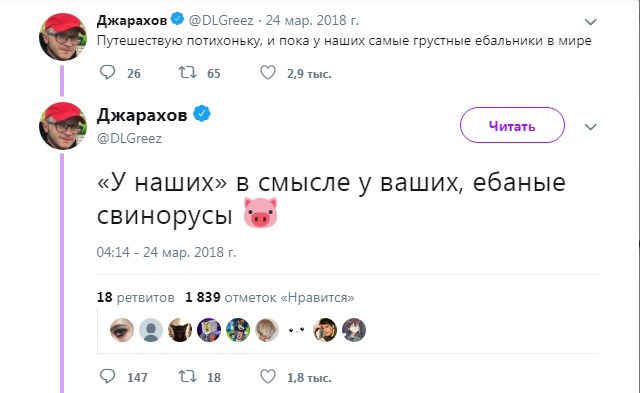Click the reply icon under the first tweet
This screenshot has width=640, height=393.
pos(107,73)
